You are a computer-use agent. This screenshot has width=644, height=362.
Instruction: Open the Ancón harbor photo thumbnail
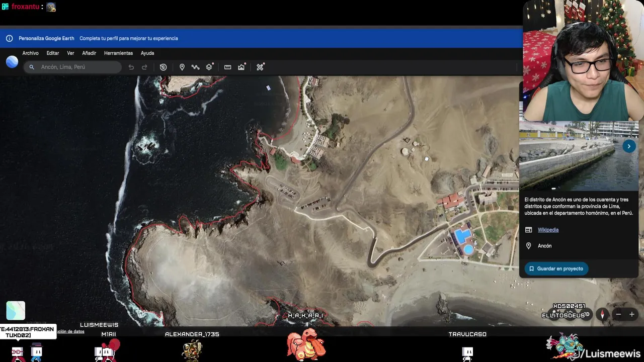click(579, 156)
